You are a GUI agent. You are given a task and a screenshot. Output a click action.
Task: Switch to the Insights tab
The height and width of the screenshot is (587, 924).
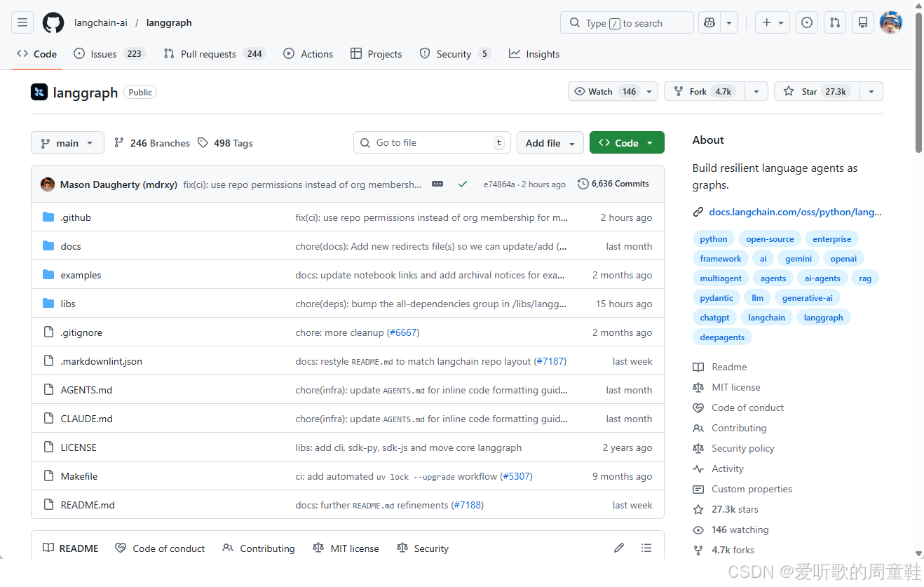[534, 54]
